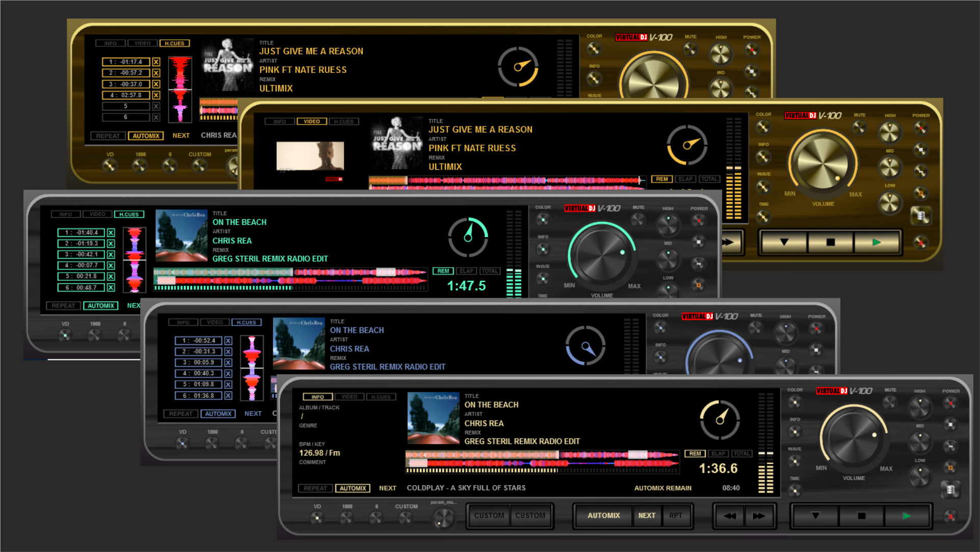Click the MUTE knob on the teal deck
Image resolution: width=980 pixels, height=552 pixels.
[638, 220]
